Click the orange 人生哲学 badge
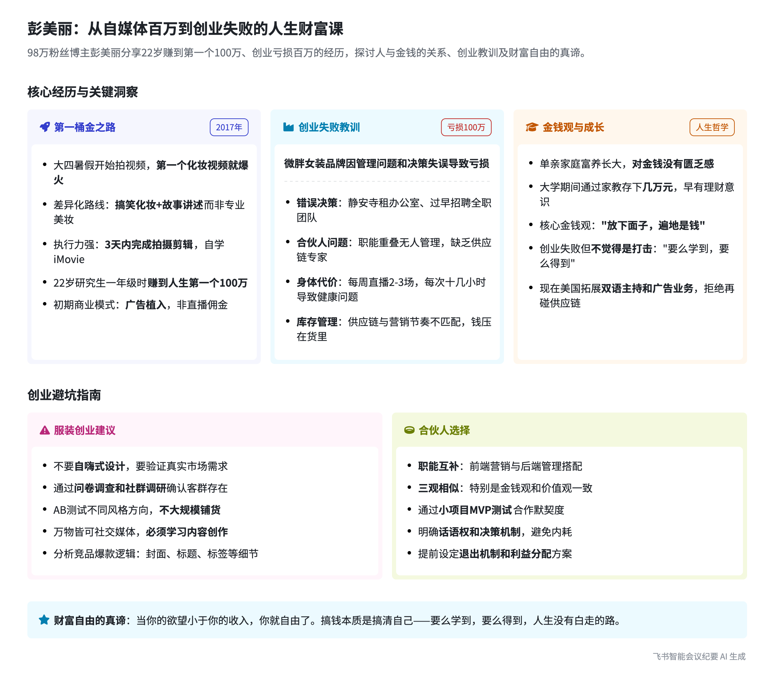784x678 pixels. [x=712, y=127]
